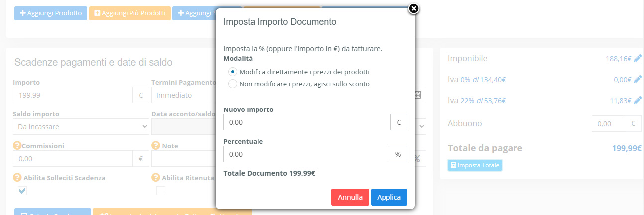Click Applica button
Screen dimensions: 644x215
(389, 197)
